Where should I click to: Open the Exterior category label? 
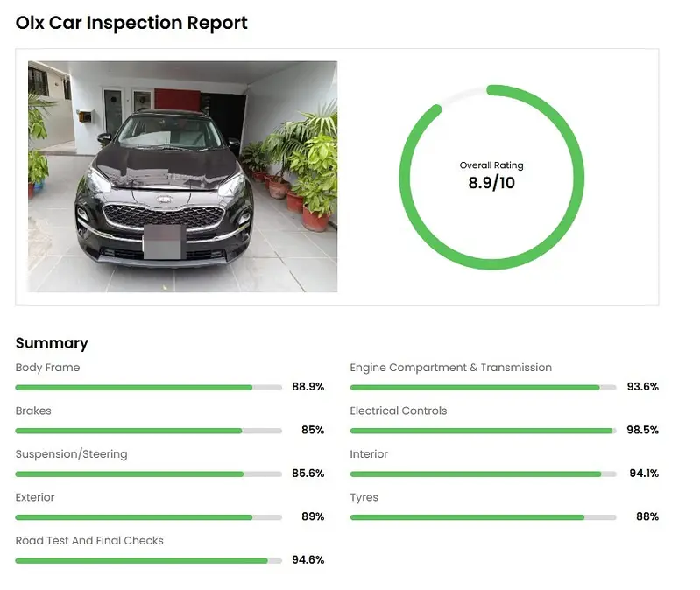point(35,497)
